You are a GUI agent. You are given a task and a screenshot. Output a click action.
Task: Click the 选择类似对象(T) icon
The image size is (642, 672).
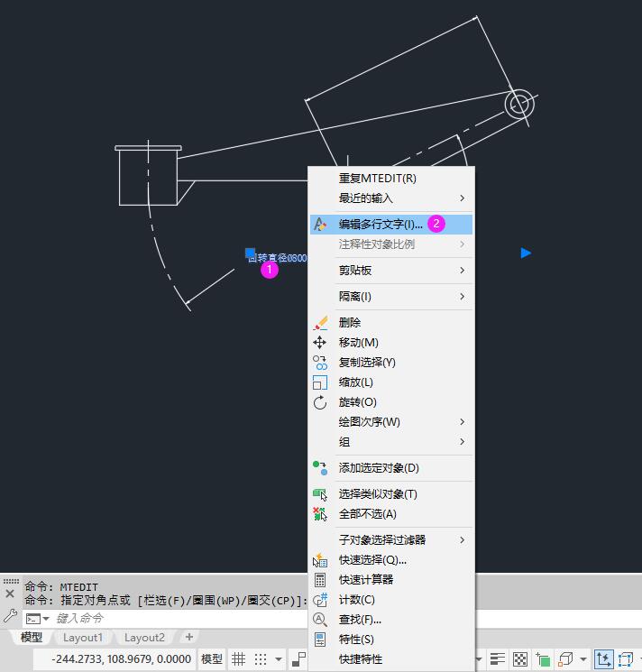pos(320,494)
